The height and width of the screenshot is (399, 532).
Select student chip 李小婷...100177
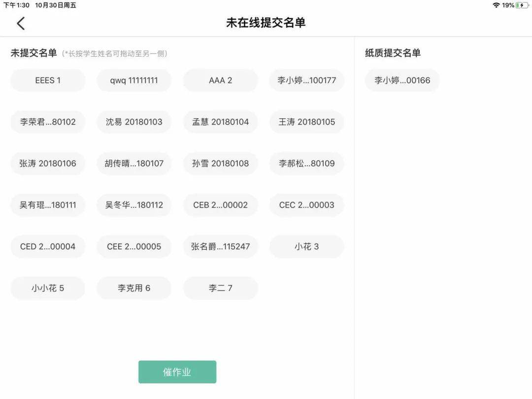[307, 80]
